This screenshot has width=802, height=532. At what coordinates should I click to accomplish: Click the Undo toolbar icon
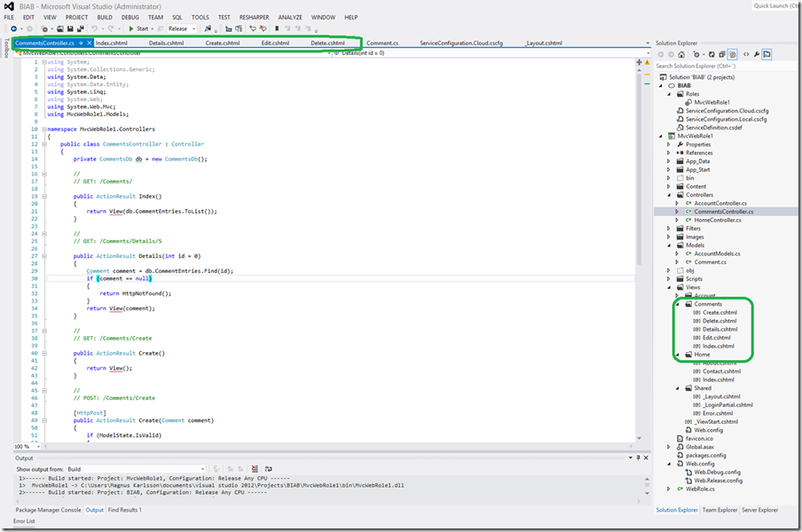tap(94, 28)
